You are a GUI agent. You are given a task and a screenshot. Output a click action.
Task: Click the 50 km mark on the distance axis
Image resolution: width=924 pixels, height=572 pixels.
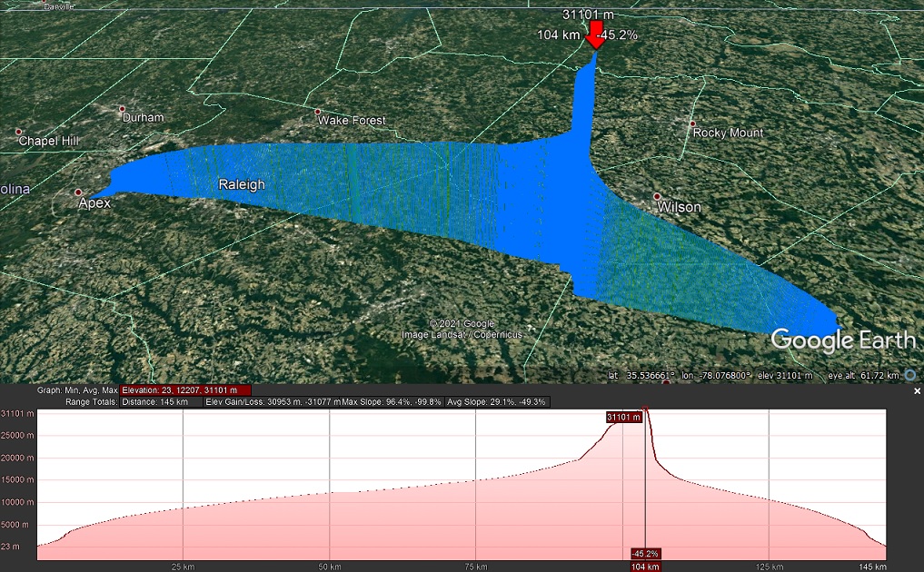pyautogui.click(x=330, y=566)
